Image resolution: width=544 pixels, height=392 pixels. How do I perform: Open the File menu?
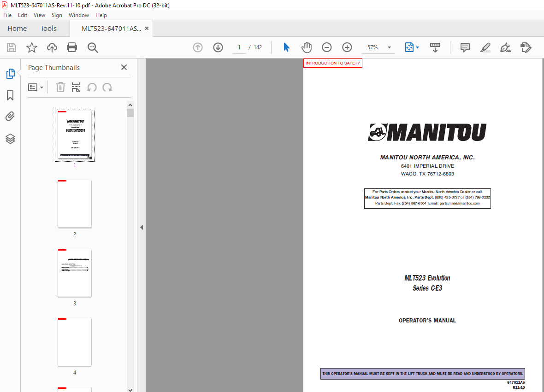pos(7,15)
